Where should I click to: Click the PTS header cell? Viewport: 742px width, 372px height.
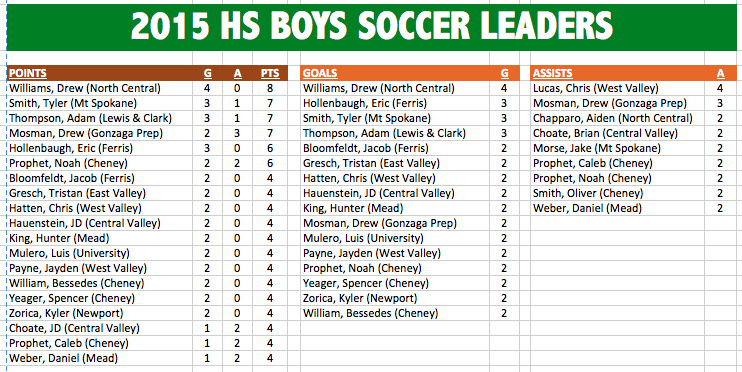point(270,73)
